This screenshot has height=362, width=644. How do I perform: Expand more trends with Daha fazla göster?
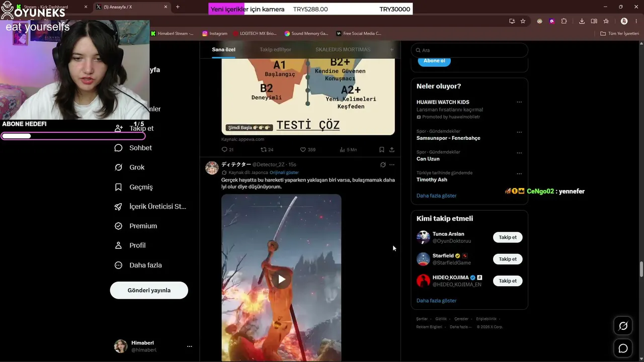coord(436,196)
